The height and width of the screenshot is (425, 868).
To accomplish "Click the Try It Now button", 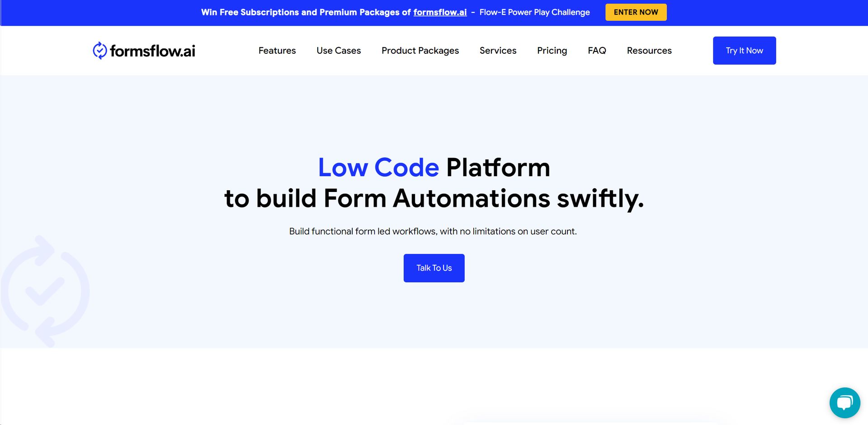I will pyautogui.click(x=744, y=50).
